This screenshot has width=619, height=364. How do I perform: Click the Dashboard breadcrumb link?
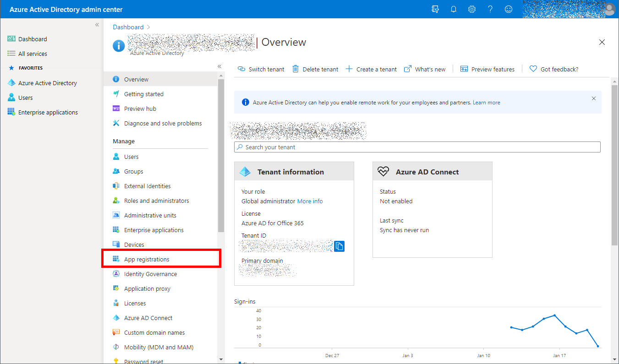point(128,27)
